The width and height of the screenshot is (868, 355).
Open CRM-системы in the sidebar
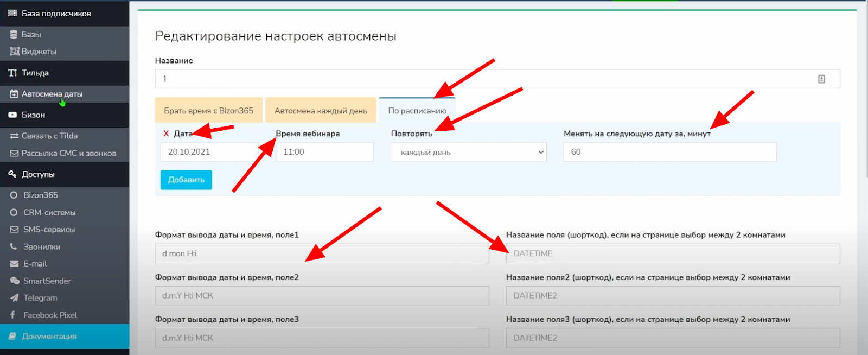coord(49,212)
